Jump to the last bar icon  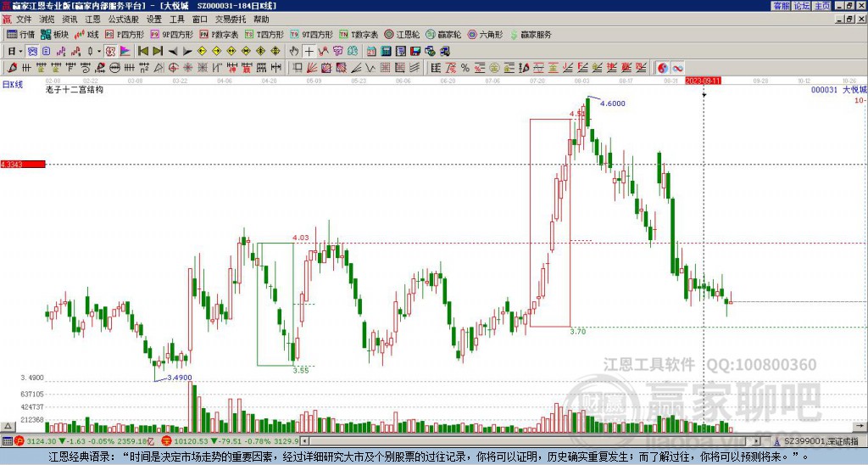pyautogui.click(x=158, y=52)
